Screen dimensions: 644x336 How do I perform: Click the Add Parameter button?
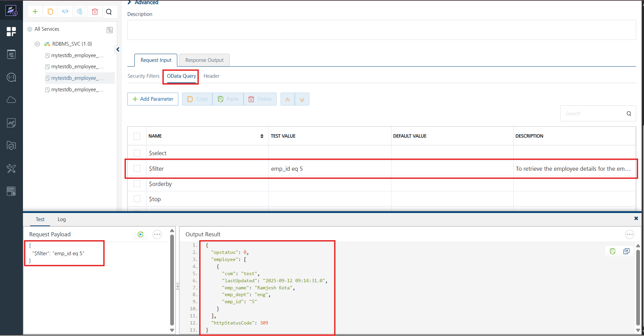pos(153,99)
